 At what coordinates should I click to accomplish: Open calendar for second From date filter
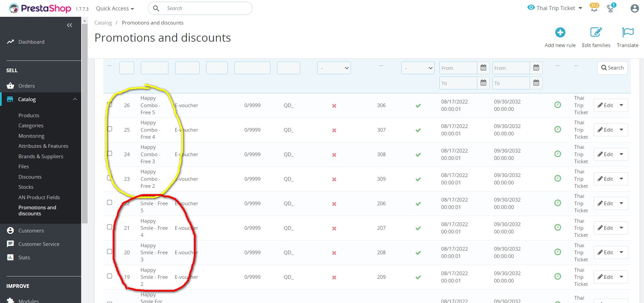point(536,68)
